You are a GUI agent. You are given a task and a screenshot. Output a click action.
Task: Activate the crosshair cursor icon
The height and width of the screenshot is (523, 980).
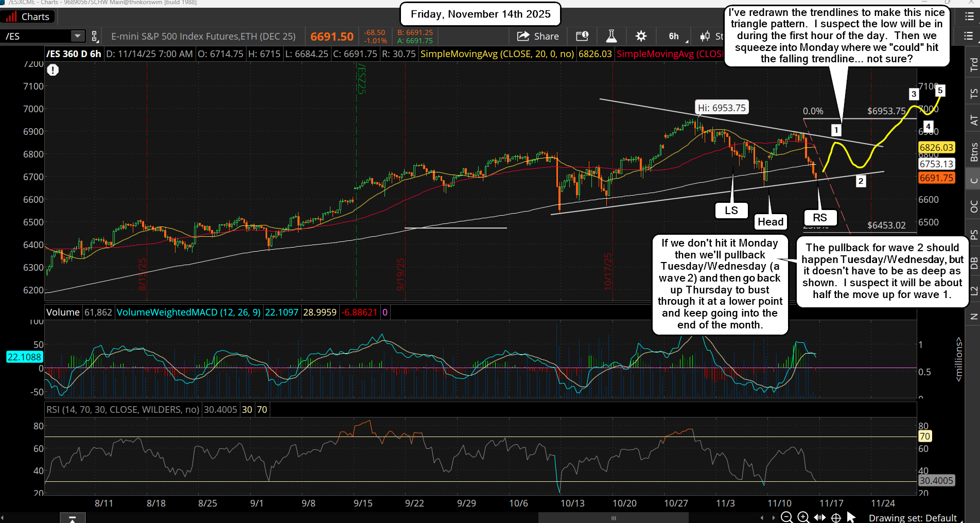point(836,517)
